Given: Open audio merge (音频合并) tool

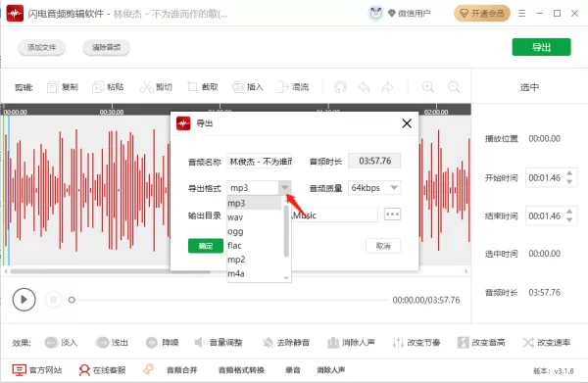Looking at the screenshot, I should (x=181, y=370).
